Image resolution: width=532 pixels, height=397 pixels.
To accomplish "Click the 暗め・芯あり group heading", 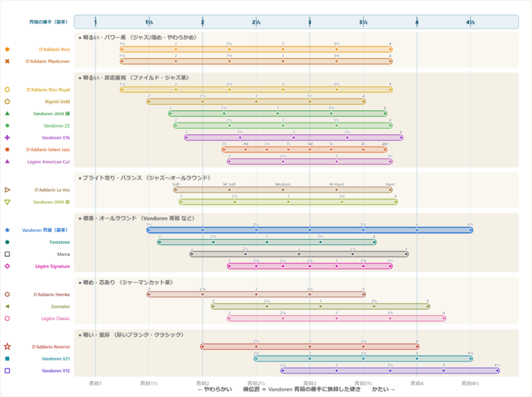I will tap(126, 282).
